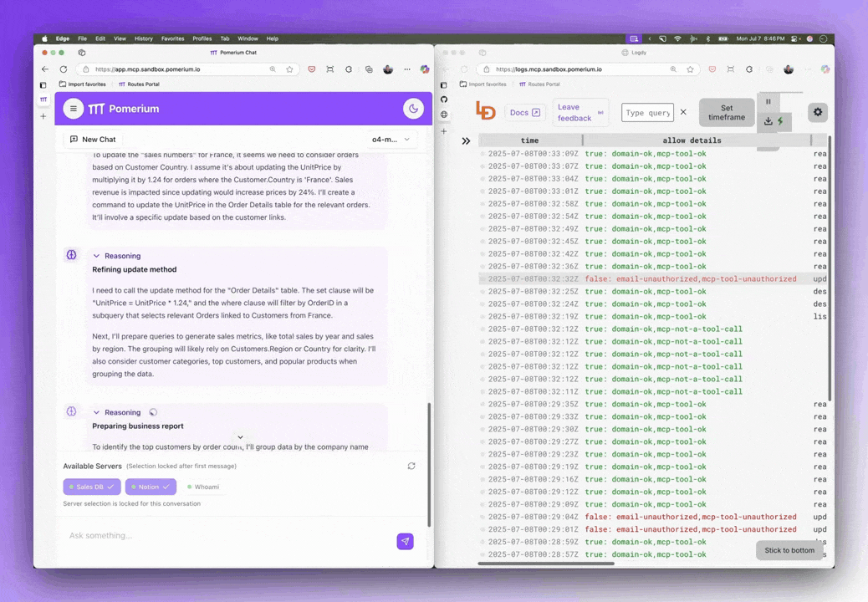This screenshot has width=868, height=602.
Task: Pause the Logdy log stream
Action: (x=768, y=102)
